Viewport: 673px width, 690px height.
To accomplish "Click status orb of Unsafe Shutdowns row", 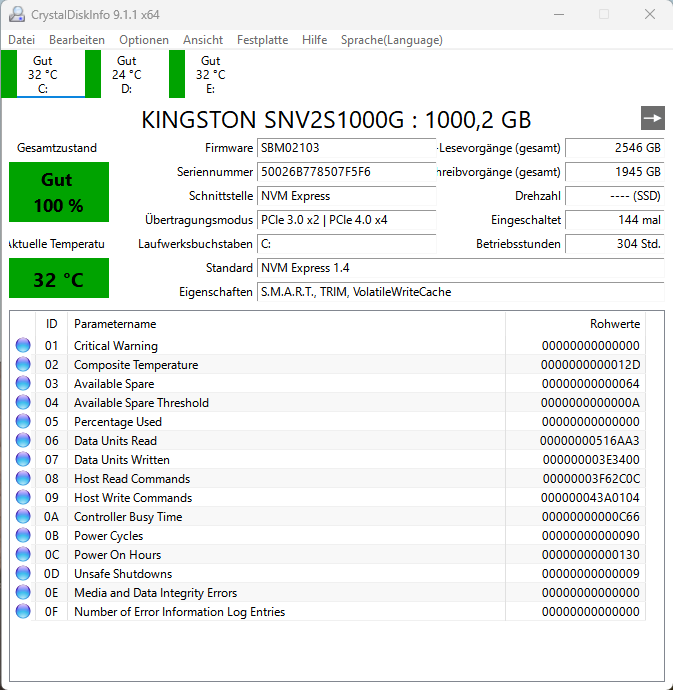I will [x=23, y=573].
